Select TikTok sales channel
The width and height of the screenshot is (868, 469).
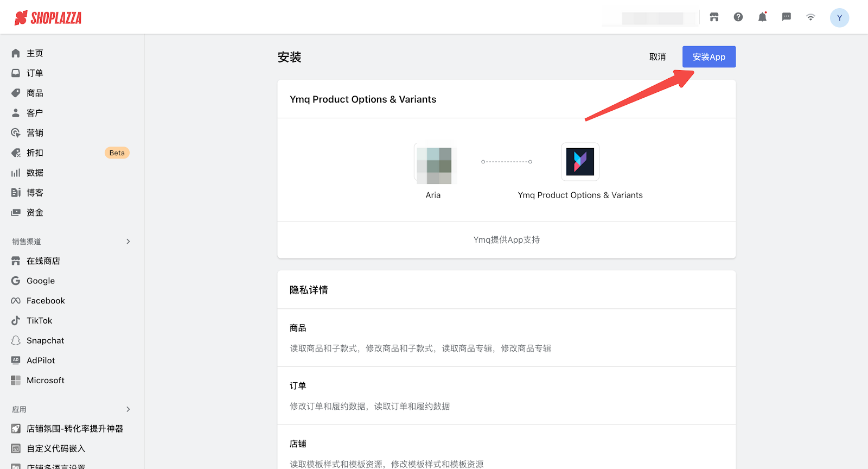tap(40, 321)
